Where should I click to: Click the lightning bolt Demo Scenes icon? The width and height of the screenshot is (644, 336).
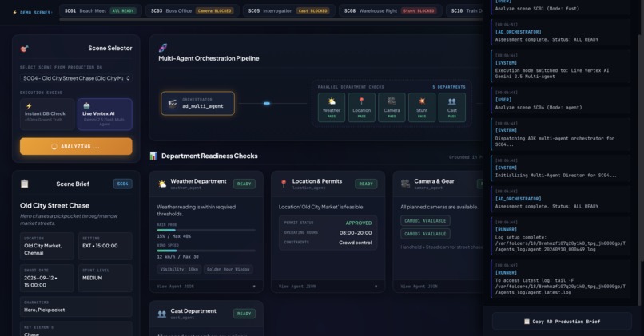pos(15,12)
